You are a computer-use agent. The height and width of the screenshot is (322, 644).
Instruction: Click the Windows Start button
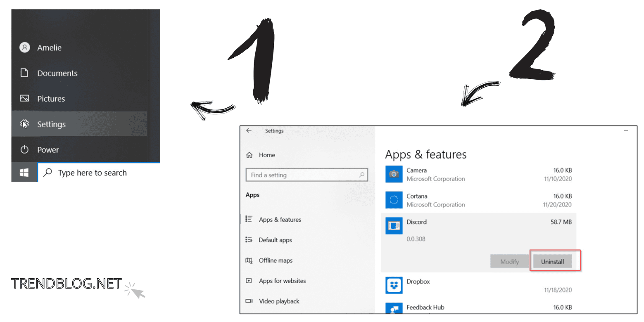pos(24,173)
